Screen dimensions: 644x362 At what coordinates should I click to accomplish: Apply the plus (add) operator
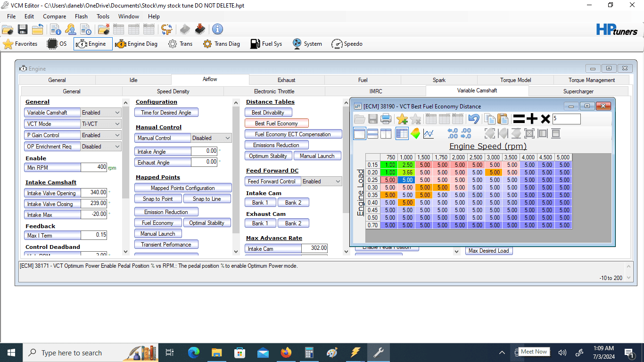[532, 119]
